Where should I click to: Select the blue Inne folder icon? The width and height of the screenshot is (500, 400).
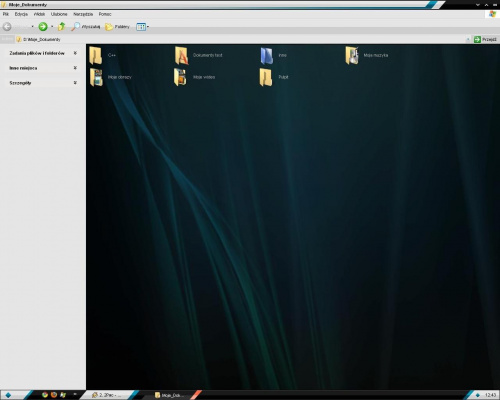267,55
